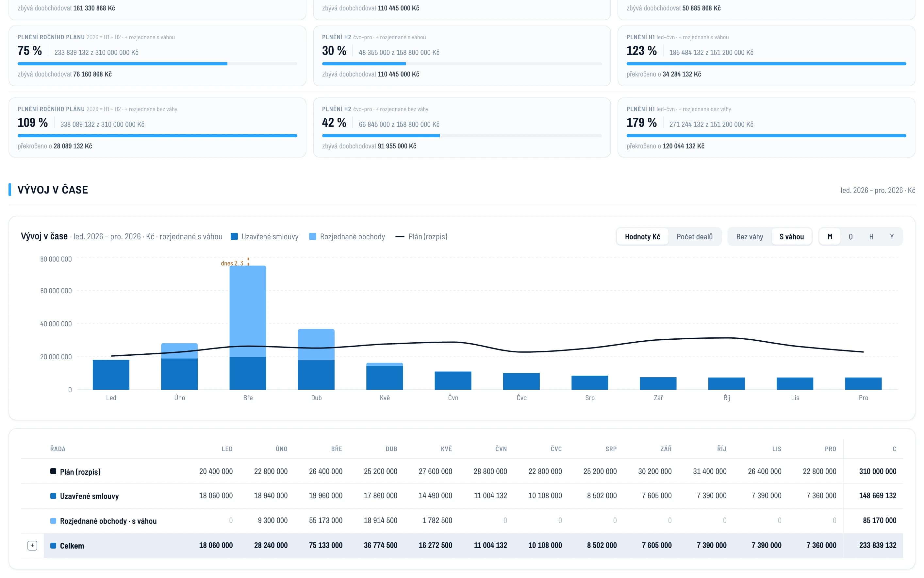Click the March (Bře) stacked bar
The height and width of the screenshot is (578, 924).
pyautogui.click(x=248, y=328)
